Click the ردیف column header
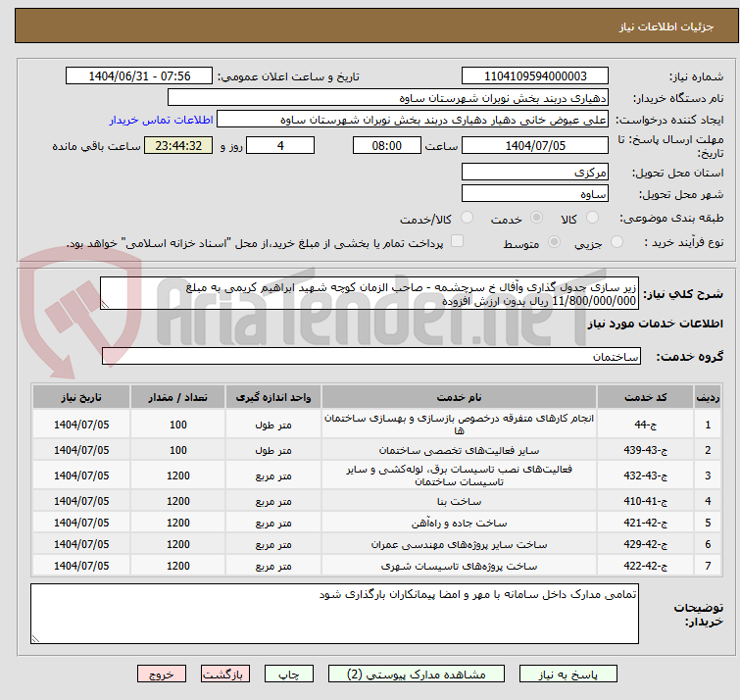740x700 pixels. coord(708,397)
